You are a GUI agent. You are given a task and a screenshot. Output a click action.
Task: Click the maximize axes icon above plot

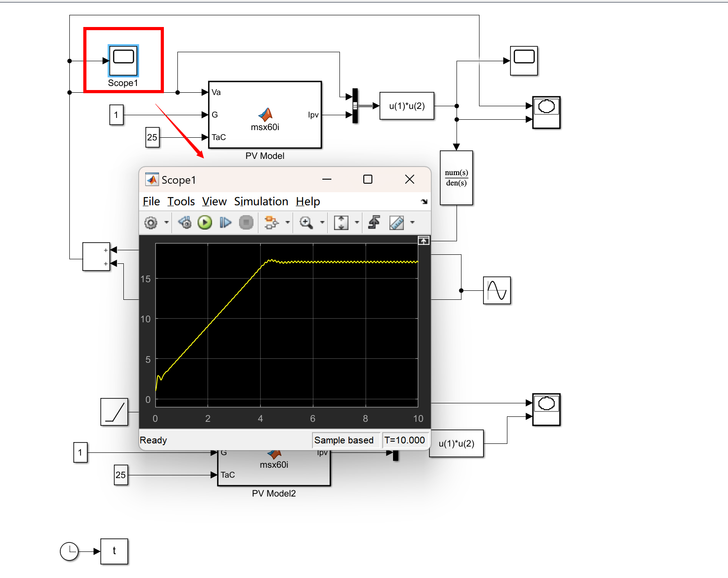click(424, 241)
